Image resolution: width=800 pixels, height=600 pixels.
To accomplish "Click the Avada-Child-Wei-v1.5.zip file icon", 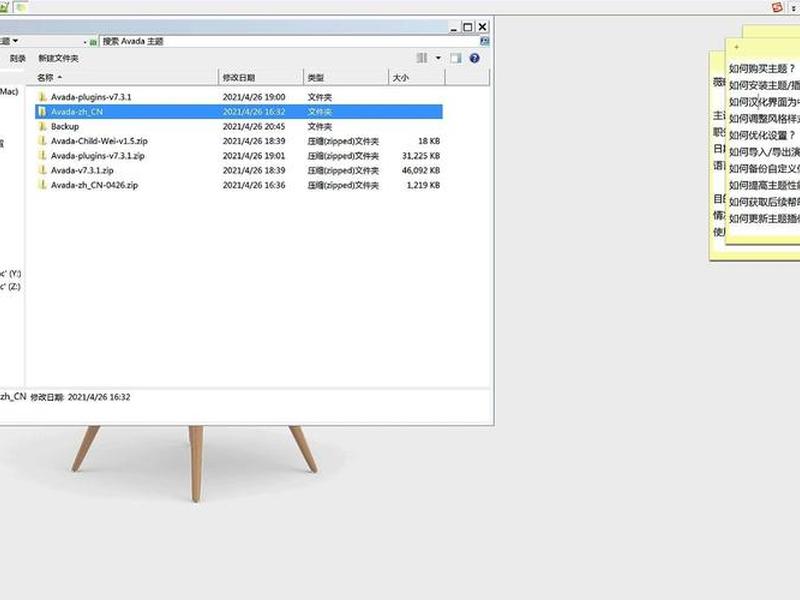I will click(x=42, y=141).
